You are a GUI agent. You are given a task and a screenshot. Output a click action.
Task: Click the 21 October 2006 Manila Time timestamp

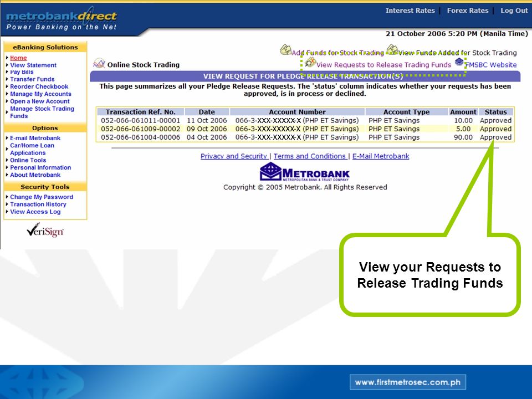click(x=457, y=34)
